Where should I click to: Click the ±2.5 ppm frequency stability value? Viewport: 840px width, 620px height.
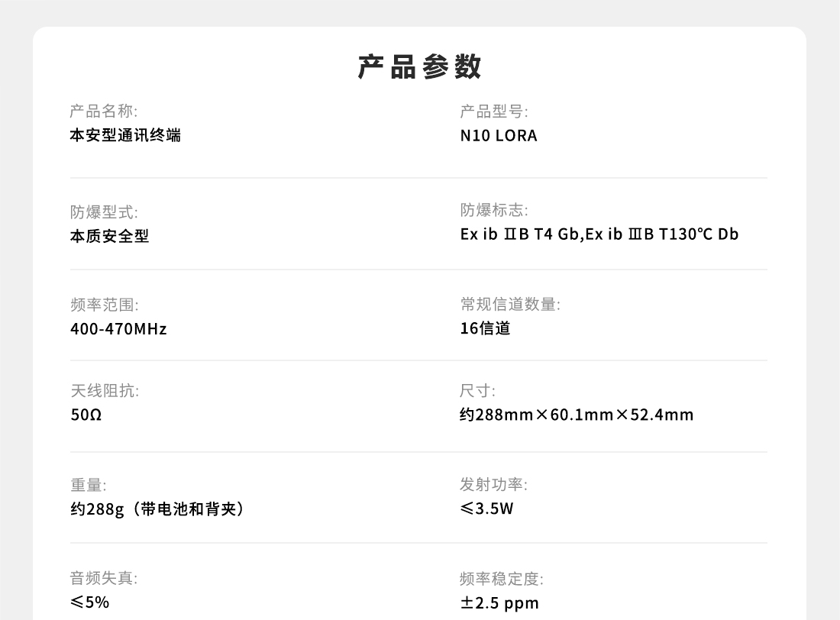[x=499, y=603]
